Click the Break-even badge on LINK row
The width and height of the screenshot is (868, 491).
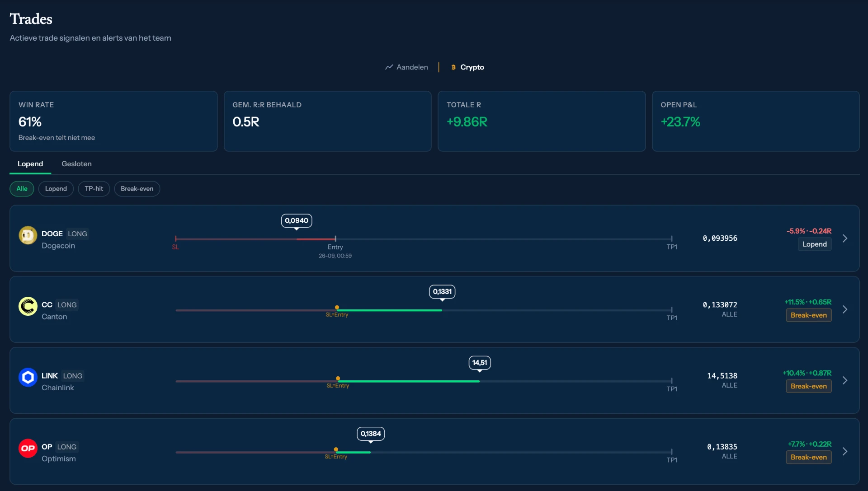(x=809, y=386)
